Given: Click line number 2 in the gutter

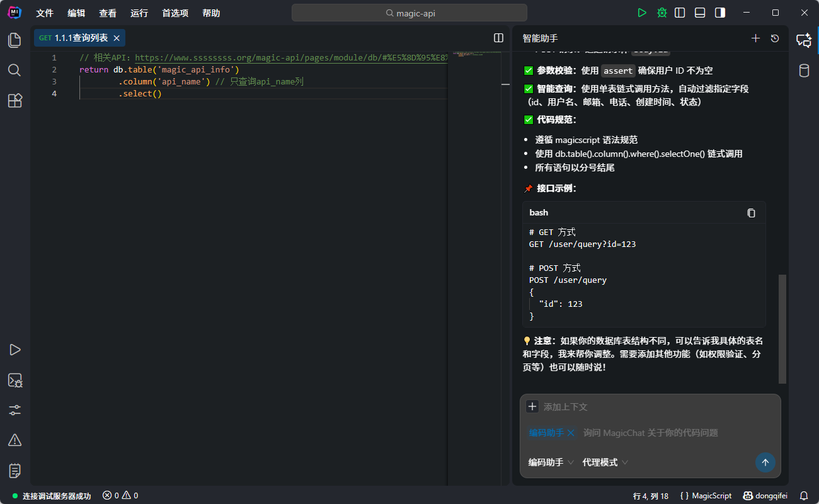Looking at the screenshot, I should [54, 69].
